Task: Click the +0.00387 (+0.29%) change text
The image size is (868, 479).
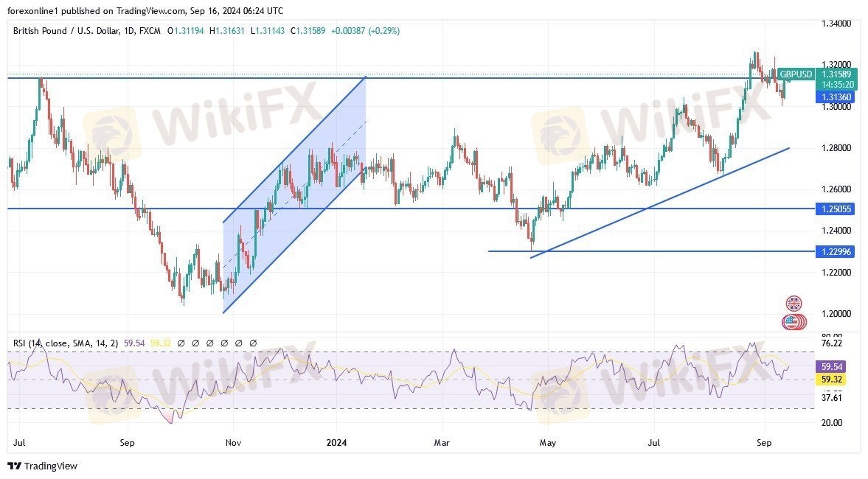Action: pos(365,31)
